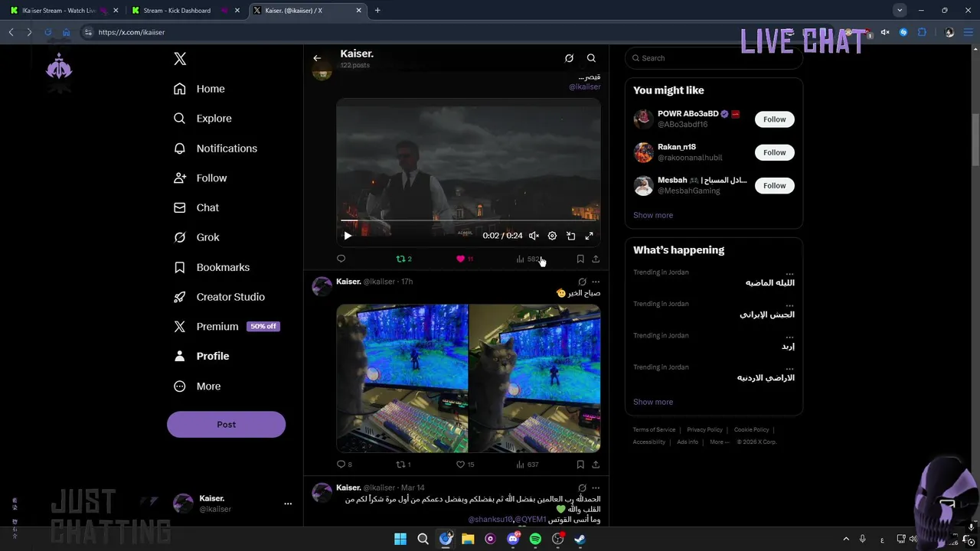
Task: Enter video fullscreen mode
Action: point(589,236)
